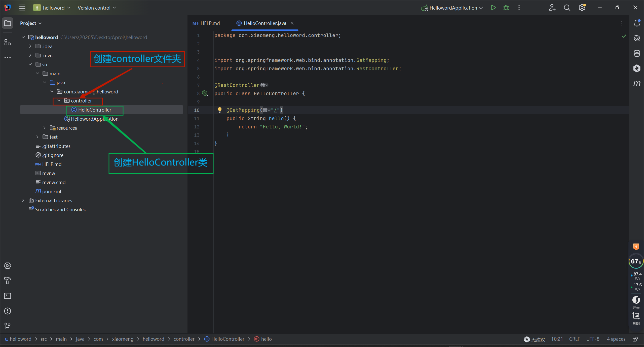The width and height of the screenshot is (644, 347).
Task: Click the CRLF line separator in the status bar
Action: coord(574,339)
